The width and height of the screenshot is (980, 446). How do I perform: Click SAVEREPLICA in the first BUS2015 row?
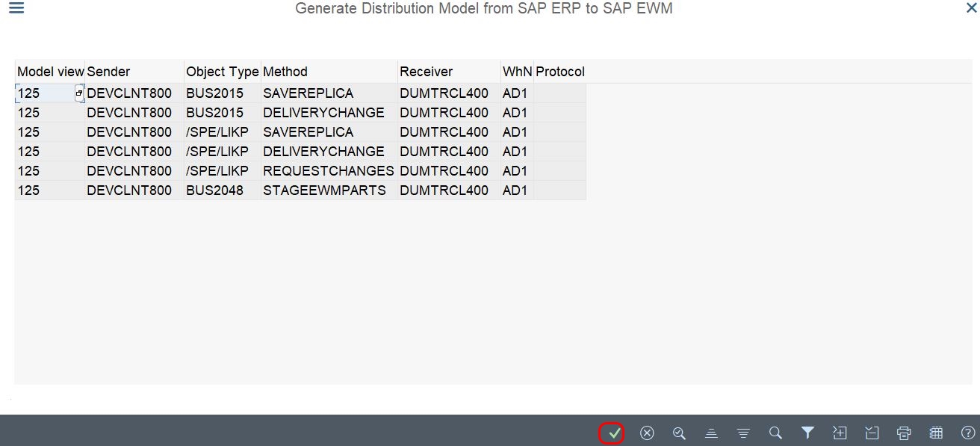point(329,93)
